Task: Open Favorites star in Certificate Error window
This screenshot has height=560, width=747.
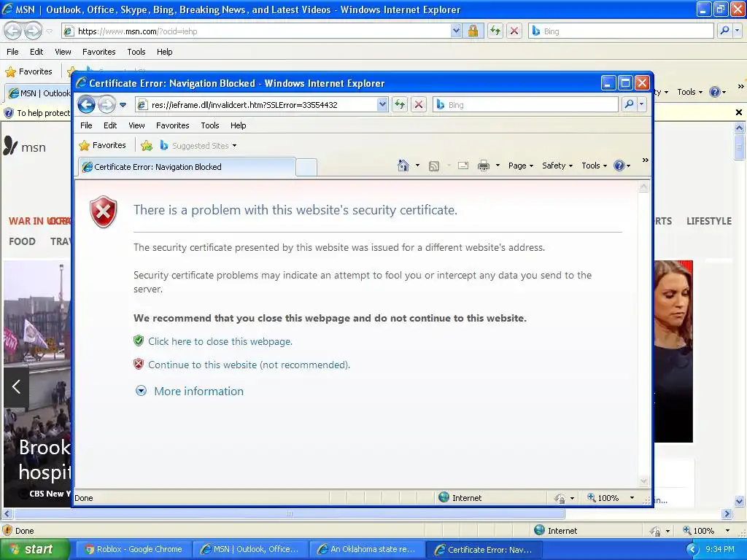Action: coord(102,145)
